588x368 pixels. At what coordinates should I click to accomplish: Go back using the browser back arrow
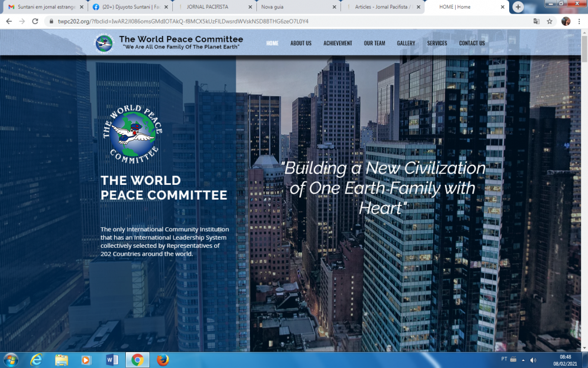[9, 21]
